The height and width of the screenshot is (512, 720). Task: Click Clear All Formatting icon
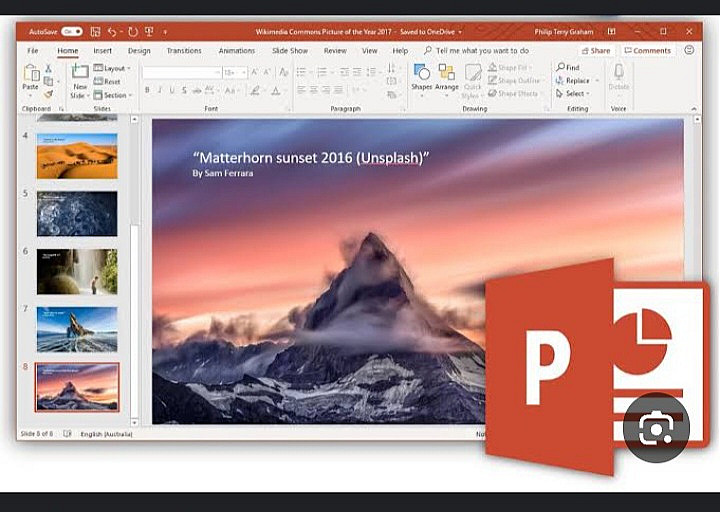[284, 72]
